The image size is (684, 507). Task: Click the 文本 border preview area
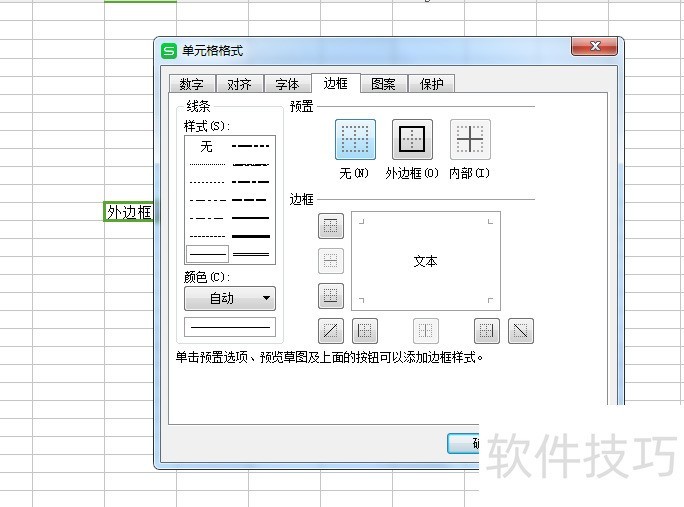point(426,261)
